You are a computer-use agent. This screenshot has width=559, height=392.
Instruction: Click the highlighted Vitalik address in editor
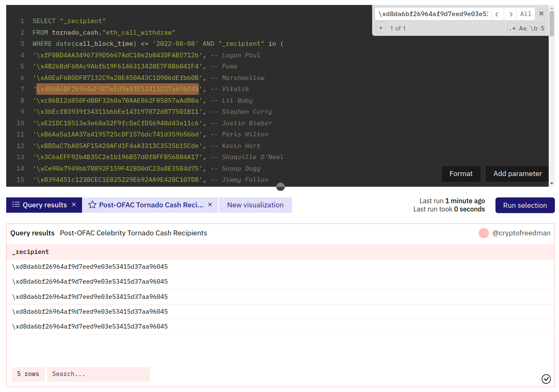118,89
